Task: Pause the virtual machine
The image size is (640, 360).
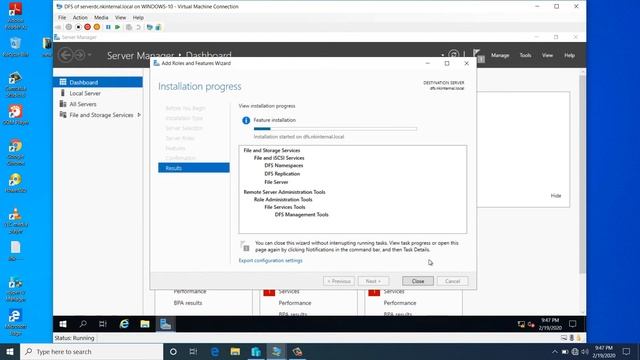Action: click(x=108, y=27)
